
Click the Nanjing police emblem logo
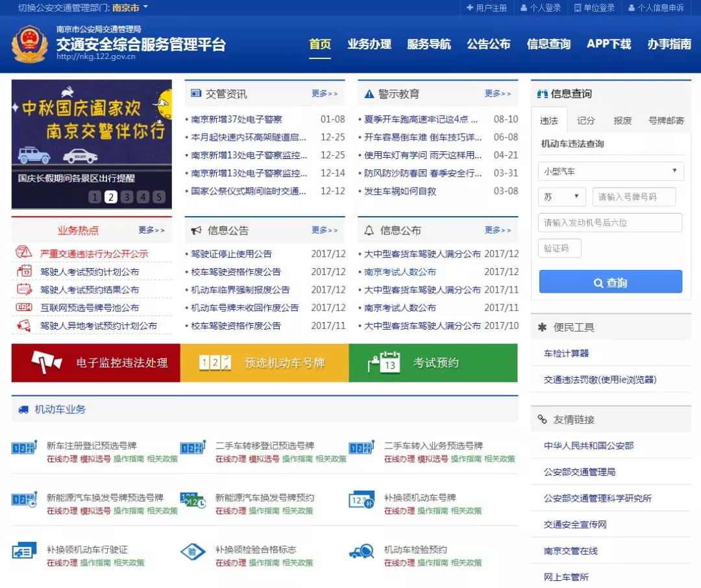click(x=29, y=44)
